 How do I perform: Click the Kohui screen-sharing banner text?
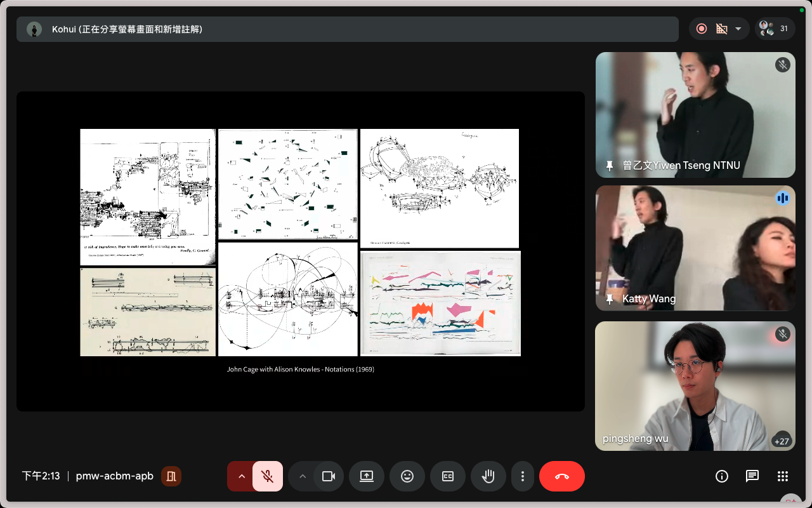128,29
